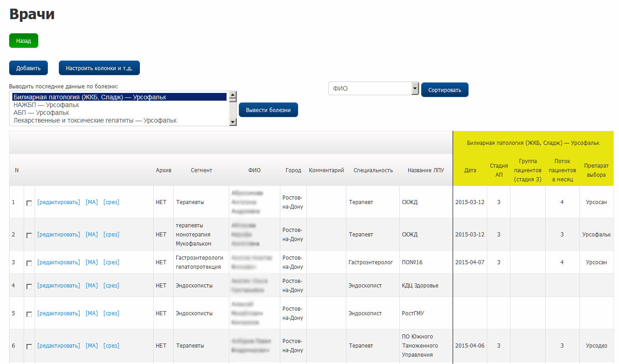The height and width of the screenshot is (364, 619).
Task: Open [срез] link in row 1
Action: (111, 202)
